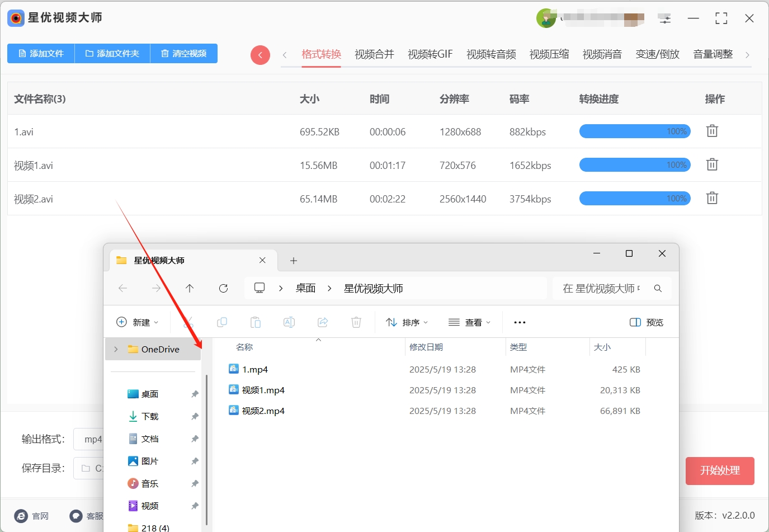Toggle the 预览 preview pane

coord(647,322)
